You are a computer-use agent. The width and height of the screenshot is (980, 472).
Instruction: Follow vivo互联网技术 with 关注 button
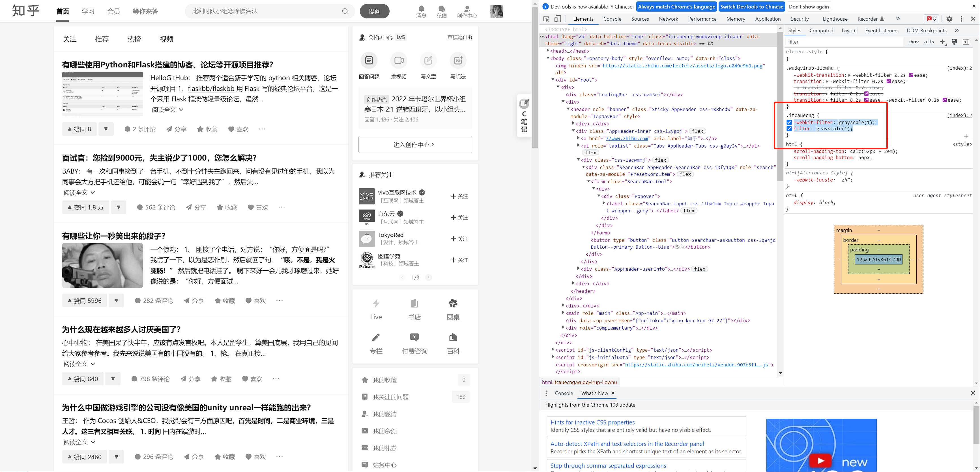[x=459, y=197]
